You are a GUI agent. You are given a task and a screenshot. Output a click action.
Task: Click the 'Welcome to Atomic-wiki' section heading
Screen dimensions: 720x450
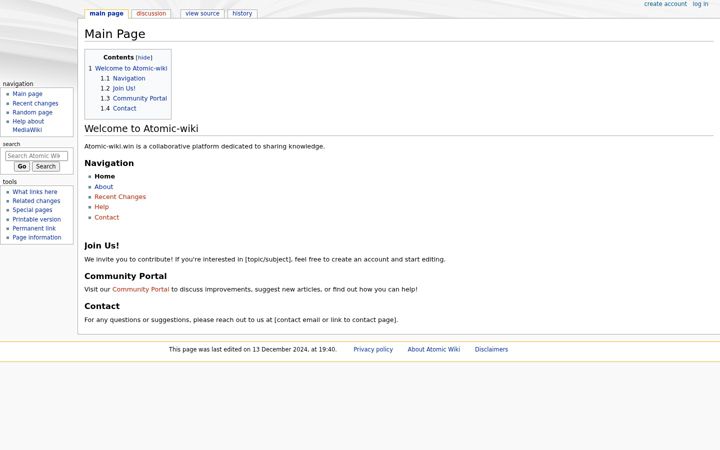[x=141, y=129]
